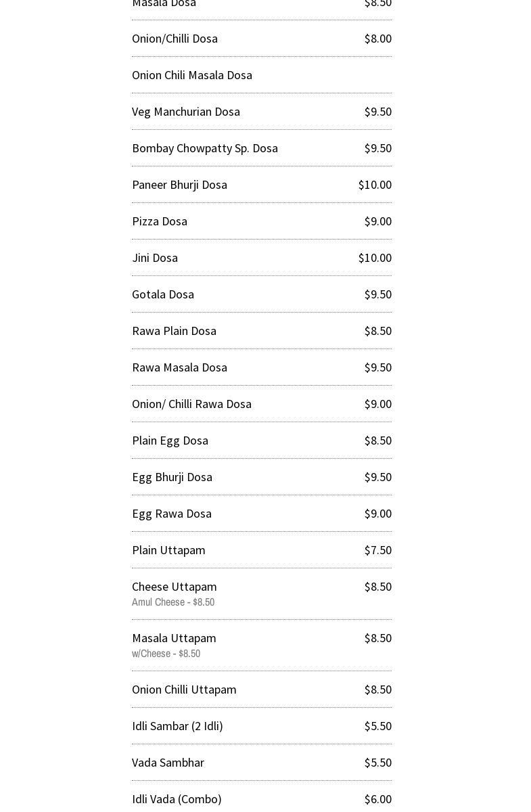Choose Egg Rawa Dosa from list
The width and height of the screenshot is (531, 812).
pyautogui.click(x=172, y=514)
